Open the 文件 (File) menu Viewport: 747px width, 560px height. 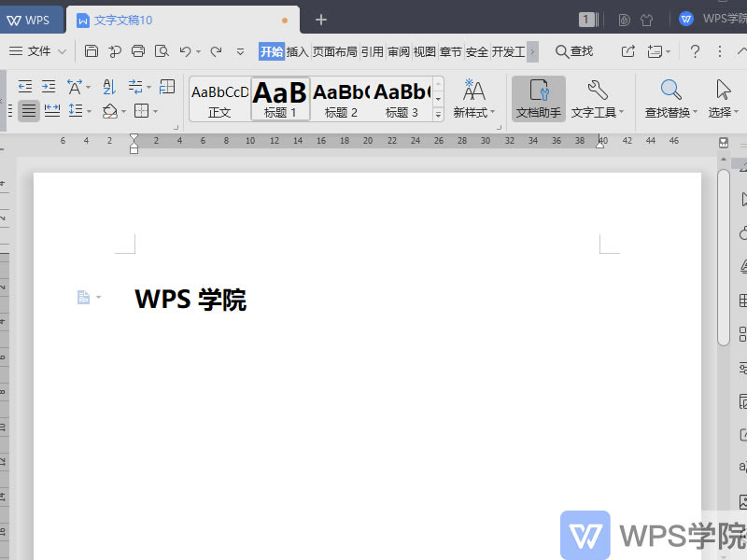(x=39, y=51)
